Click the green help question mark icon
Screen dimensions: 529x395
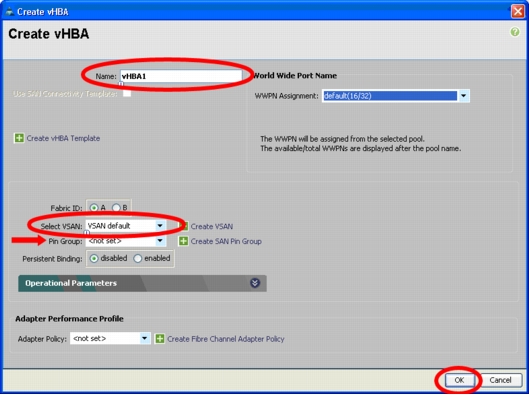click(514, 32)
